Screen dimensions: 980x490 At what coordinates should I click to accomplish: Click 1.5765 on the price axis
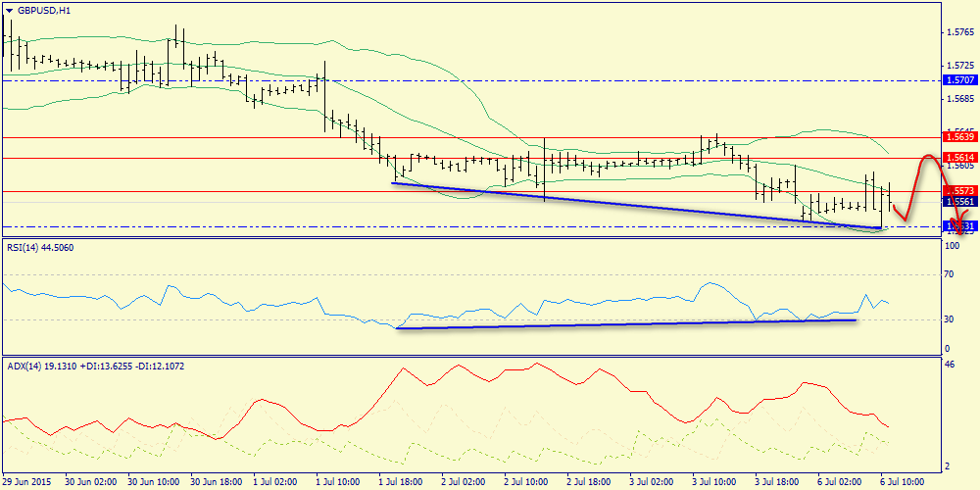point(959,32)
